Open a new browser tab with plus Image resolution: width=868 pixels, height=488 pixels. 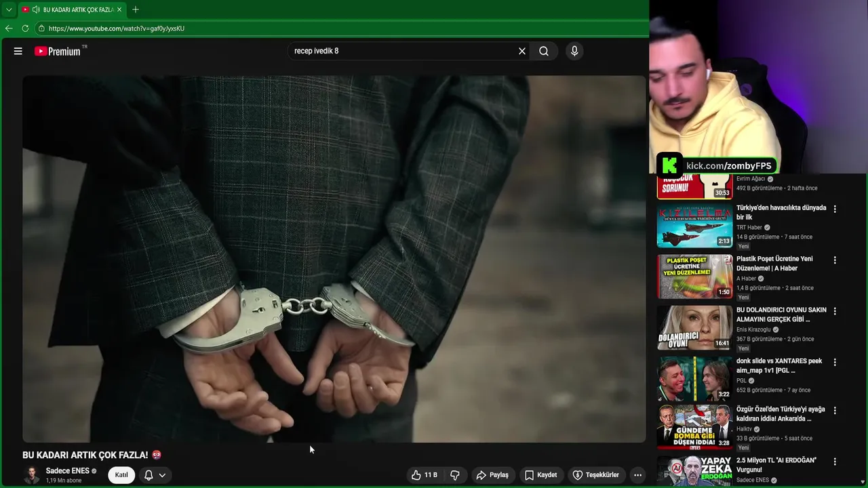136,9
